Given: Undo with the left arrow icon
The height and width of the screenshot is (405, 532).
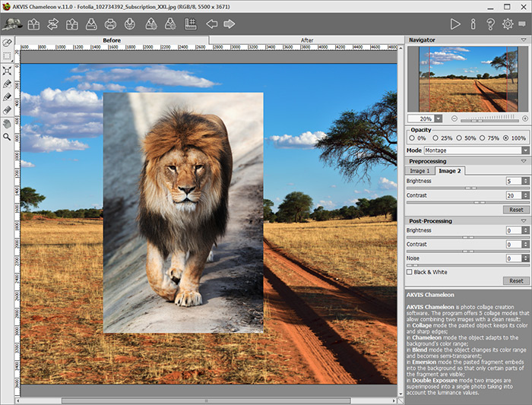Looking at the screenshot, I should (x=212, y=24).
